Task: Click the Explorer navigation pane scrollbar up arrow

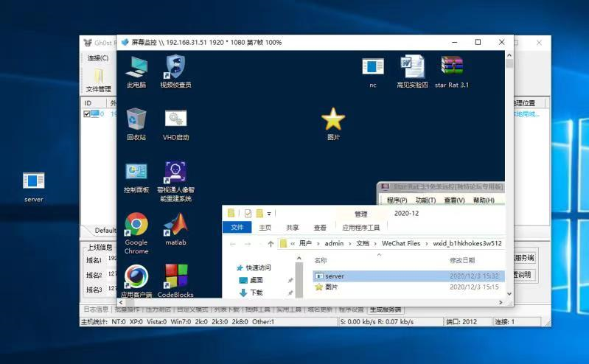Action: (299, 258)
